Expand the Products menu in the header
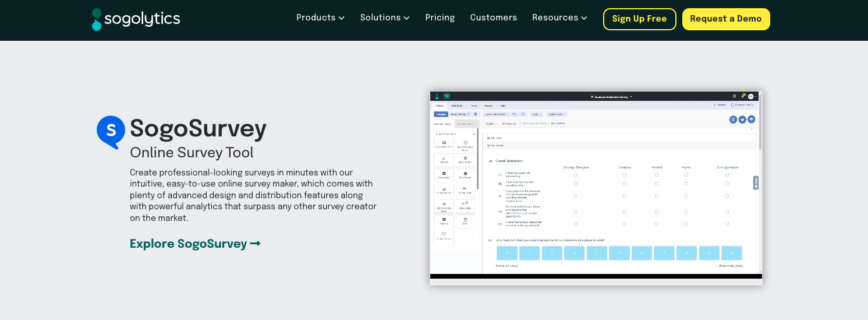The image size is (868, 320). tap(320, 17)
